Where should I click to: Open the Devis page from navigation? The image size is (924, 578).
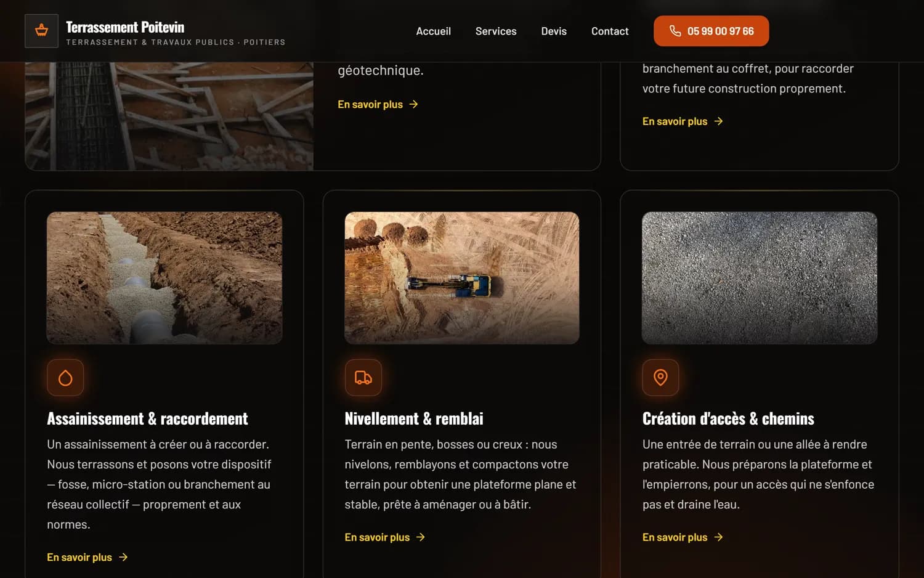(554, 31)
